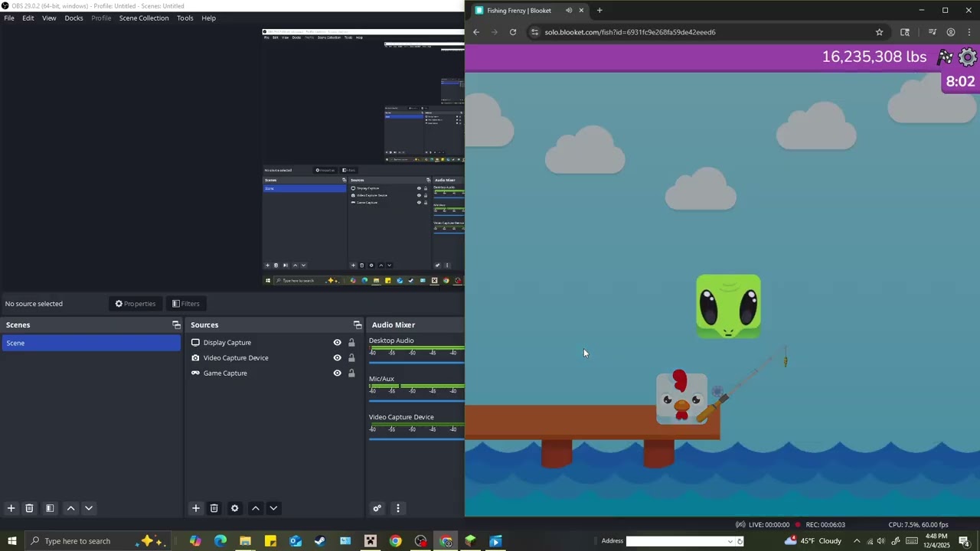Screen dimensions: 980x551
Task: Add a new scene with the plus button
Action: (11, 508)
